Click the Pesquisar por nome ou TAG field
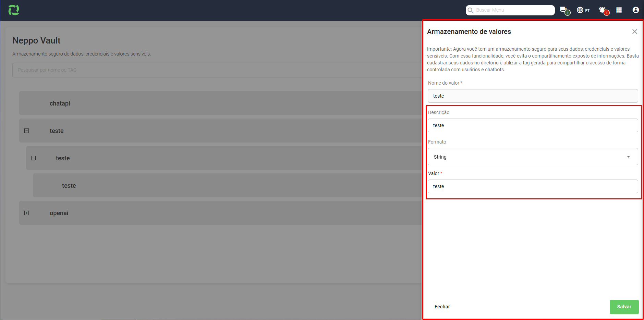 pyautogui.click(x=217, y=70)
